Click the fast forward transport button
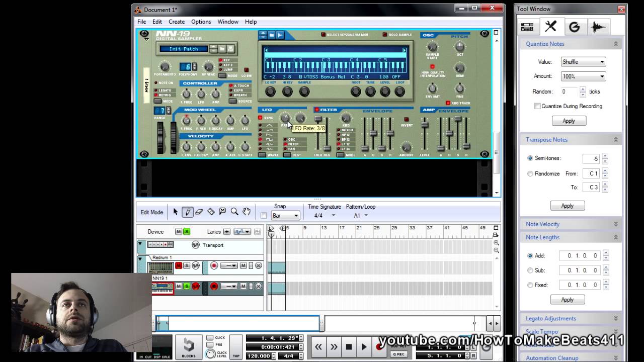Viewport: 644px width, 362px height. (334, 346)
